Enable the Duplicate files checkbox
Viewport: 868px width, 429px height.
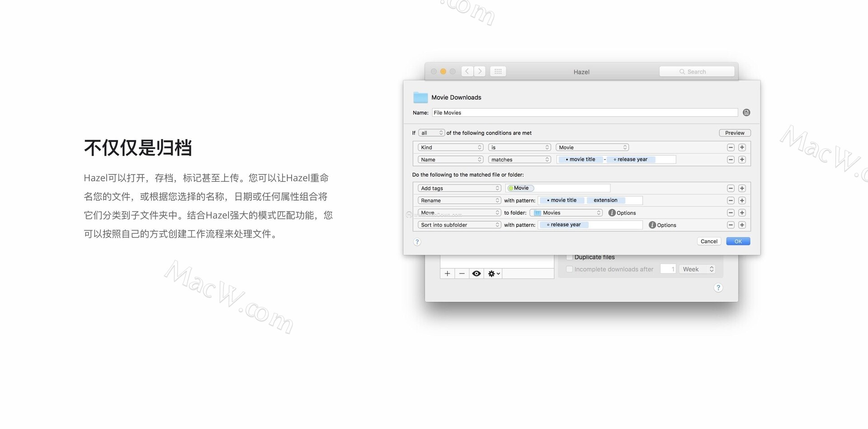click(x=570, y=257)
